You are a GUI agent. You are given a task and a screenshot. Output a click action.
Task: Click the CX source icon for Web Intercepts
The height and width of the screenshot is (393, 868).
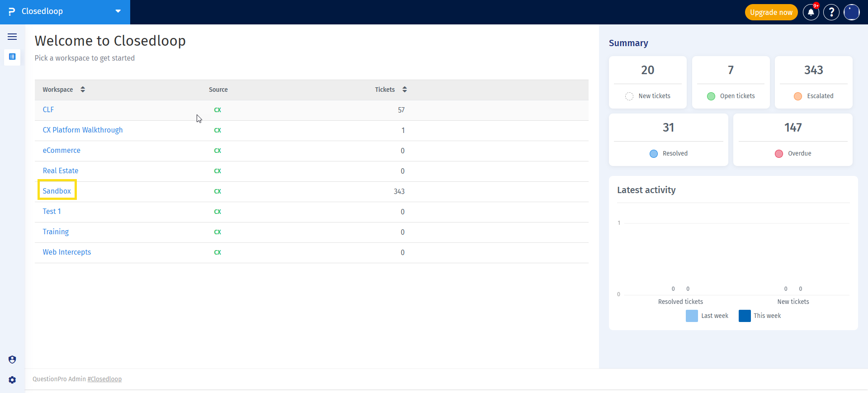tap(217, 252)
